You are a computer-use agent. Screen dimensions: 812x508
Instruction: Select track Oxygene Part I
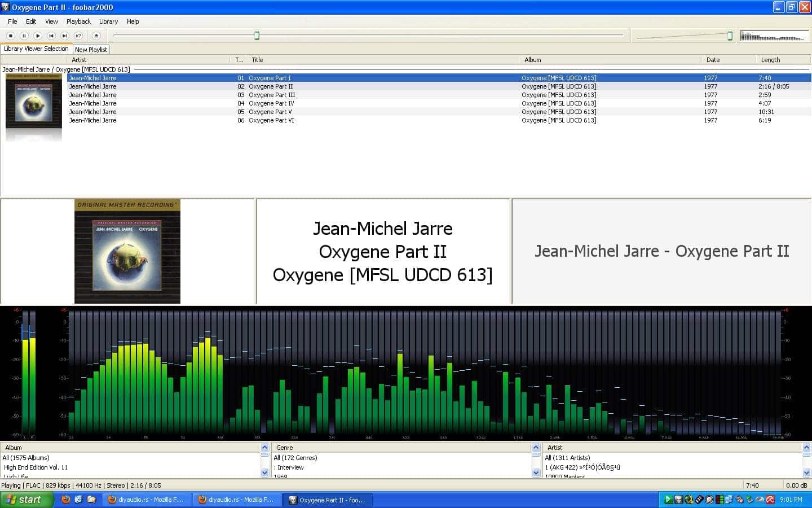pos(439,78)
